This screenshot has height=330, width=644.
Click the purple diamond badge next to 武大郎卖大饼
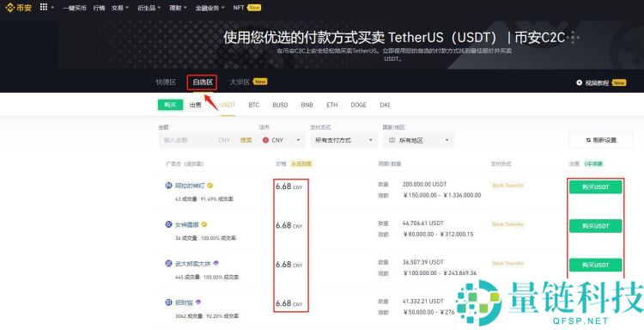pos(216,263)
